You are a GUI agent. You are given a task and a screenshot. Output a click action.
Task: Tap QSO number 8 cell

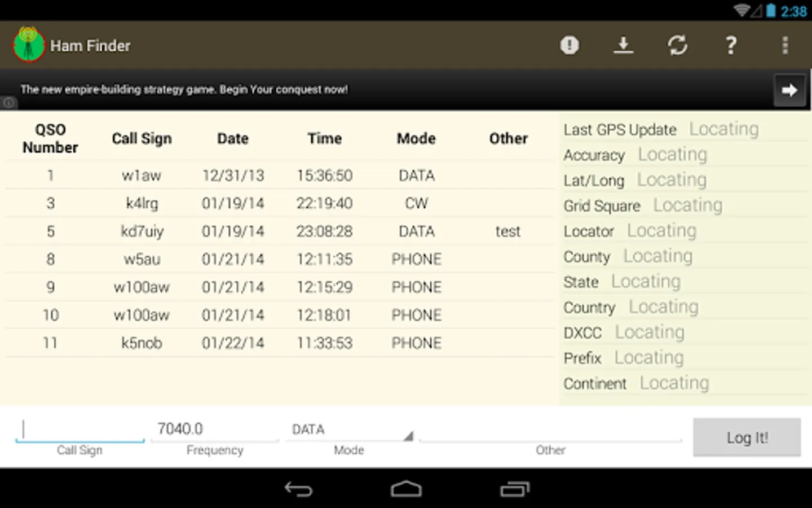pos(50,259)
